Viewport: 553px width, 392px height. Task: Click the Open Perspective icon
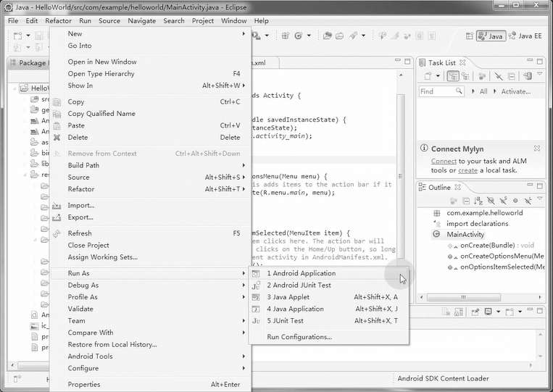click(x=470, y=36)
